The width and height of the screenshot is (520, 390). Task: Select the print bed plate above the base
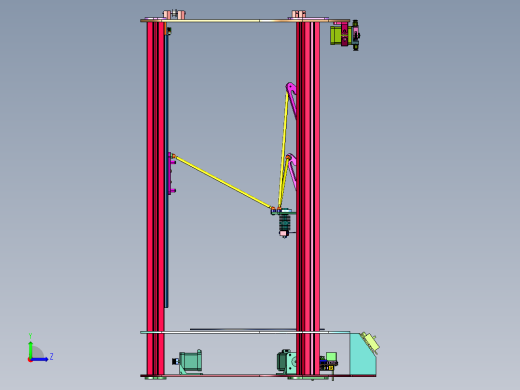(257, 329)
